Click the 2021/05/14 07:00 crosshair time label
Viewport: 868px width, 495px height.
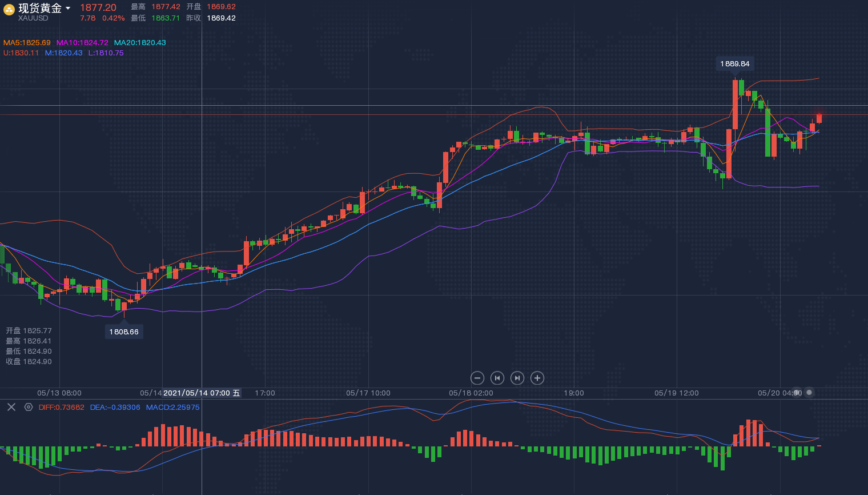click(x=202, y=393)
